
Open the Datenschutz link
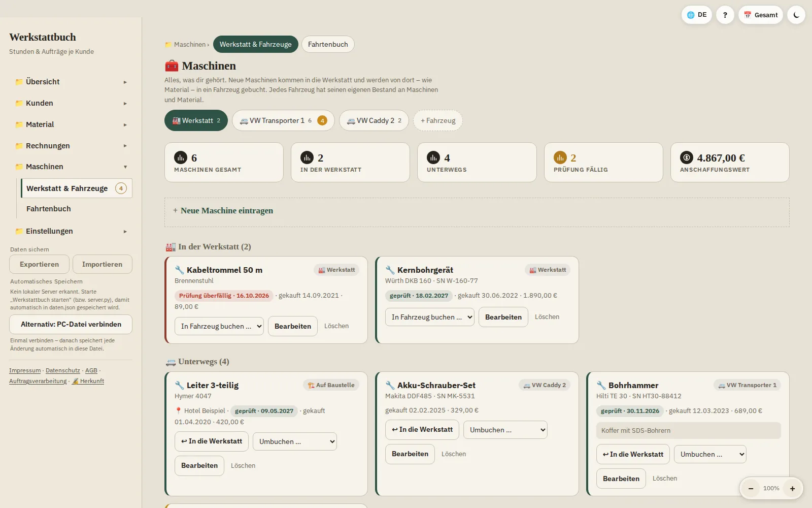point(63,370)
